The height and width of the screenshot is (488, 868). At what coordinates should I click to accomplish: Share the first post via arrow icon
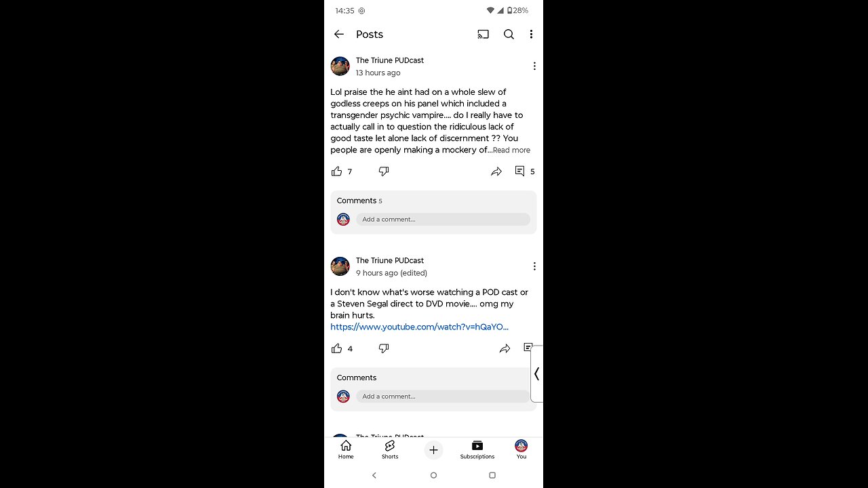coord(496,171)
